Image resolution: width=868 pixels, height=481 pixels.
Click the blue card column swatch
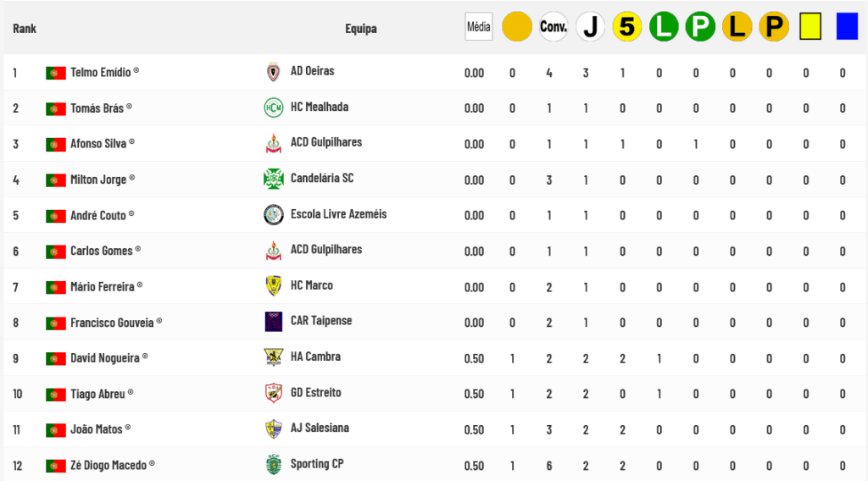(847, 27)
